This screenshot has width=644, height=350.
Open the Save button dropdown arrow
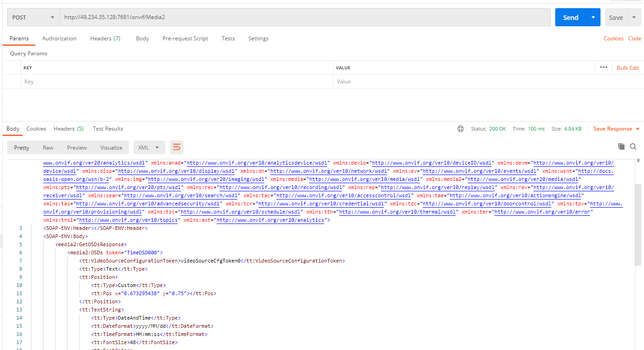pyautogui.click(x=634, y=18)
